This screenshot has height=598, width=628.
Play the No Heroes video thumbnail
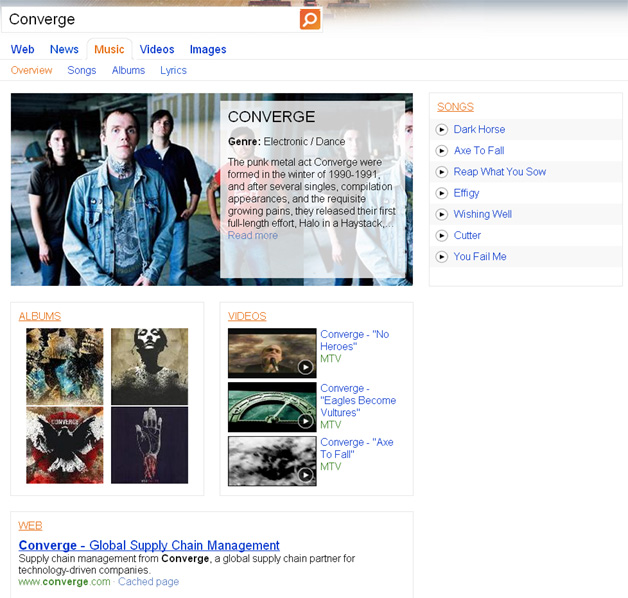click(x=272, y=353)
